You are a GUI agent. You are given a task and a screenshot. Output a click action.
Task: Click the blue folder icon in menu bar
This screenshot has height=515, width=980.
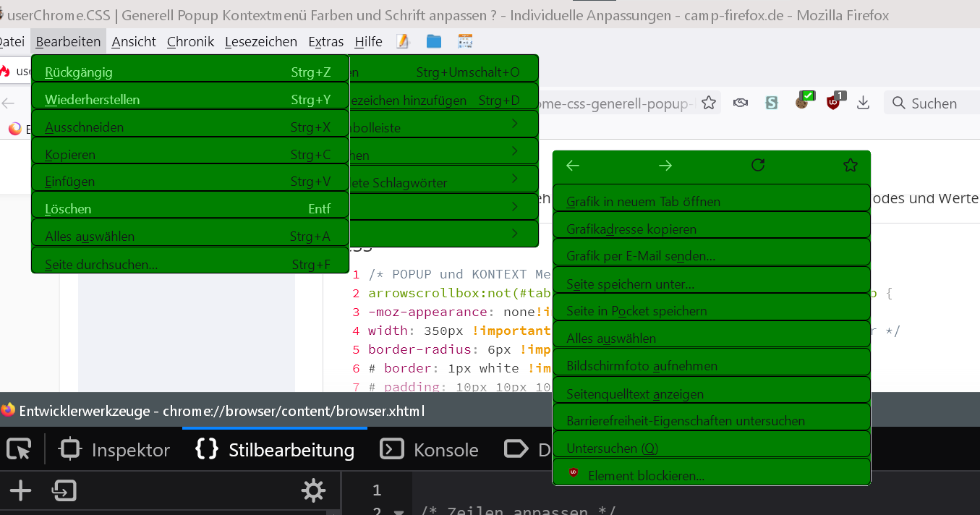[x=434, y=41]
